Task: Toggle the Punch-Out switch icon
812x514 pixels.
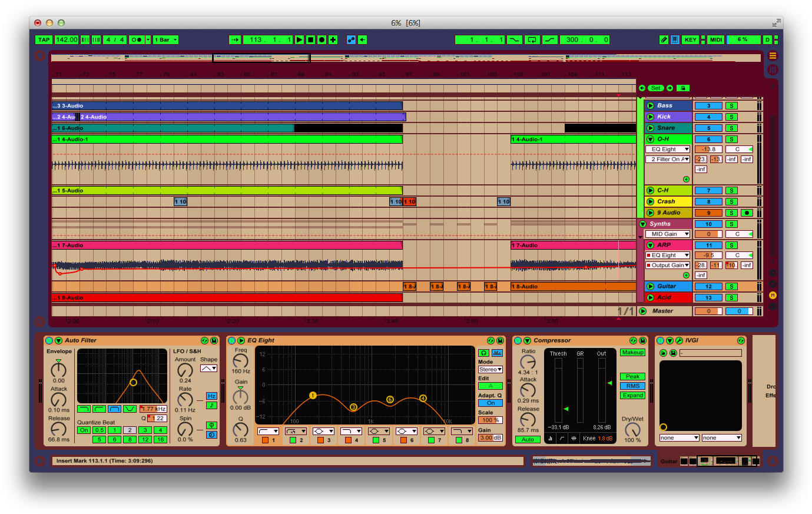Action: (549, 40)
